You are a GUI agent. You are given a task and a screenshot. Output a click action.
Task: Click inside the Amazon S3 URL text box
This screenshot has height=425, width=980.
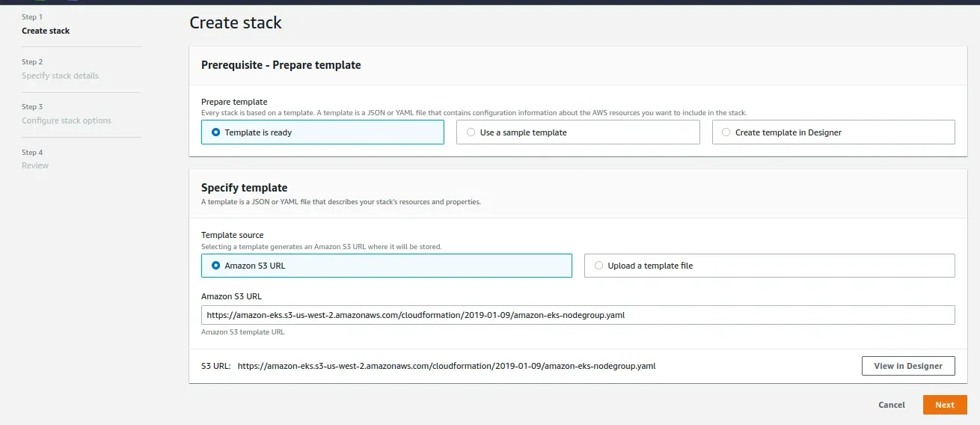coord(578,315)
